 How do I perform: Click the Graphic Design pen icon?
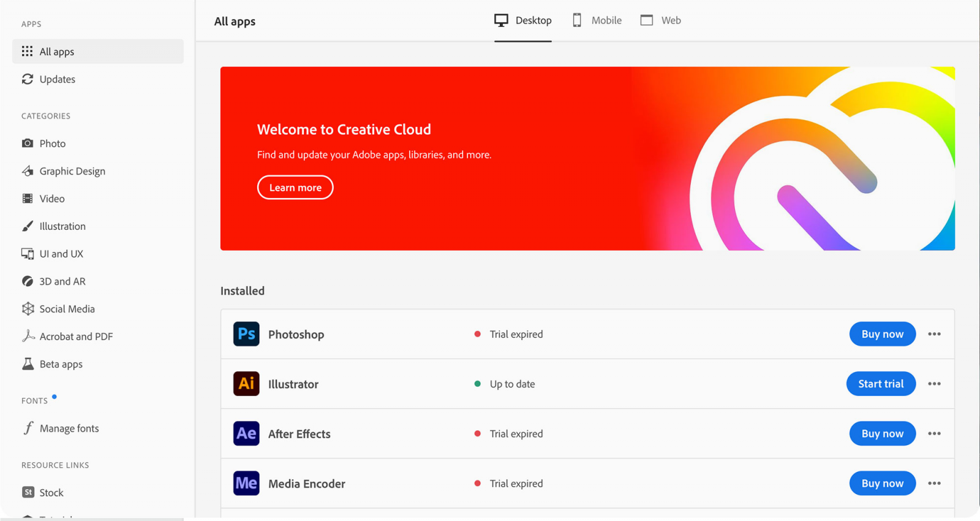(x=28, y=171)
